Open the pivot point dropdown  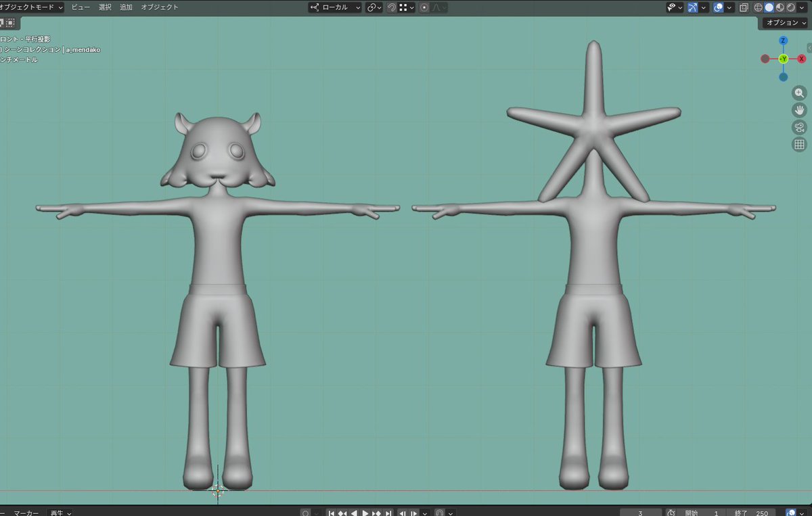coord(374,7)
